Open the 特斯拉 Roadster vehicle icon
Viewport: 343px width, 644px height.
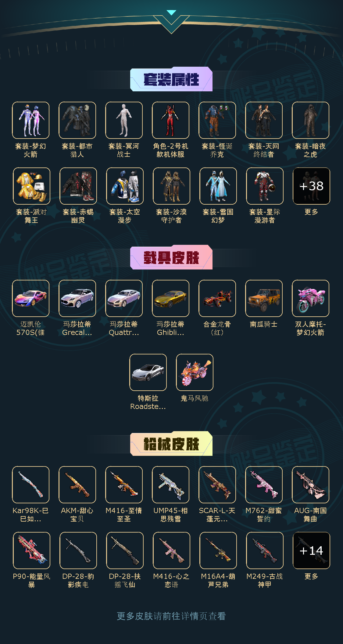click(148, 372)
